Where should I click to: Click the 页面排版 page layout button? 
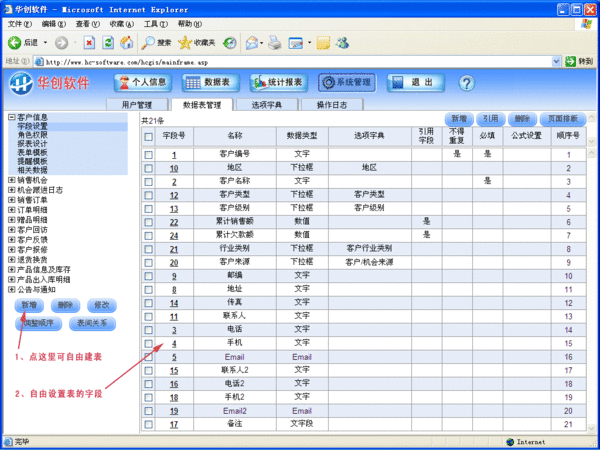(x=563, y=119)
